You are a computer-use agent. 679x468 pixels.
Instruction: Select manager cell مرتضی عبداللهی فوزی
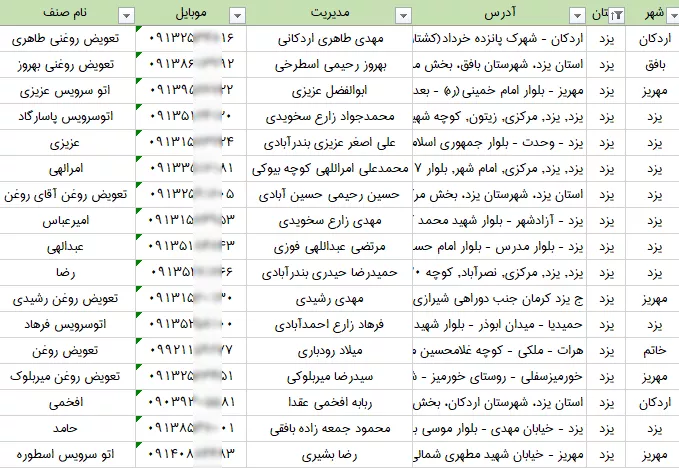coord(330,247)
